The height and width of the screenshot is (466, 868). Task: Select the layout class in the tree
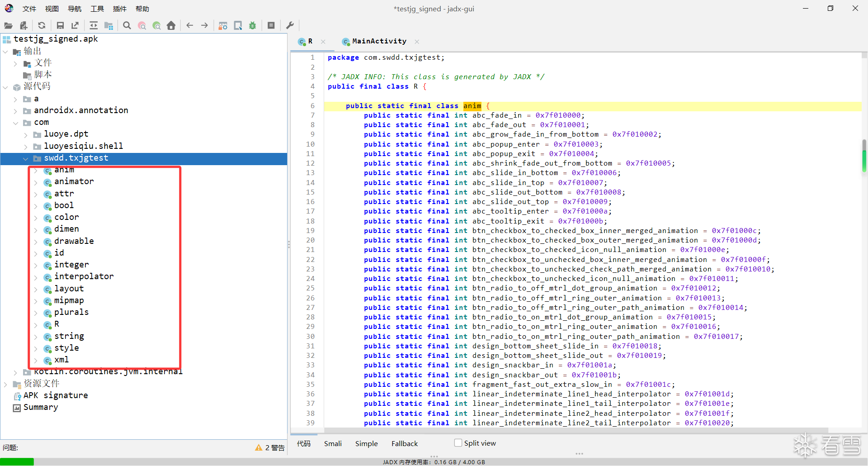[x=69, y=289]
